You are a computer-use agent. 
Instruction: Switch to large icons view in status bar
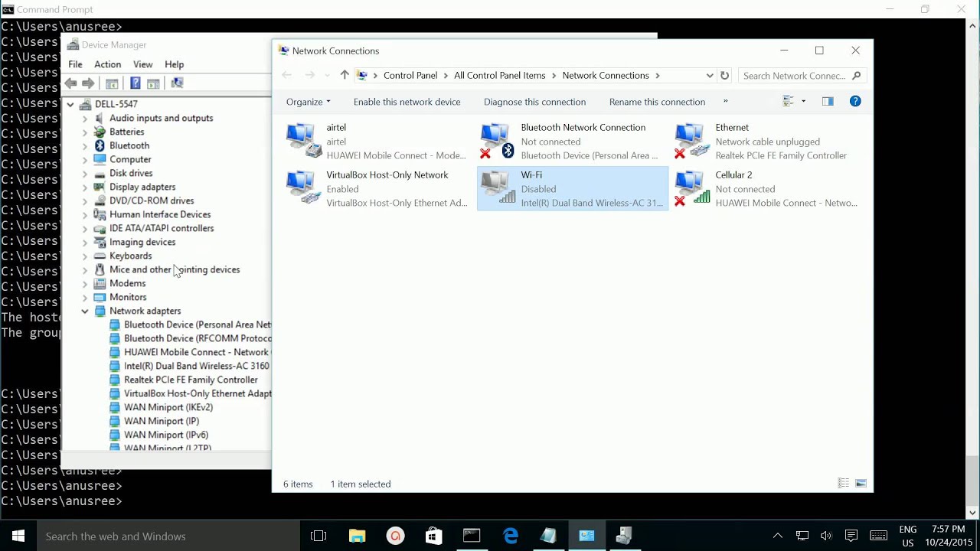pos(861,483)
